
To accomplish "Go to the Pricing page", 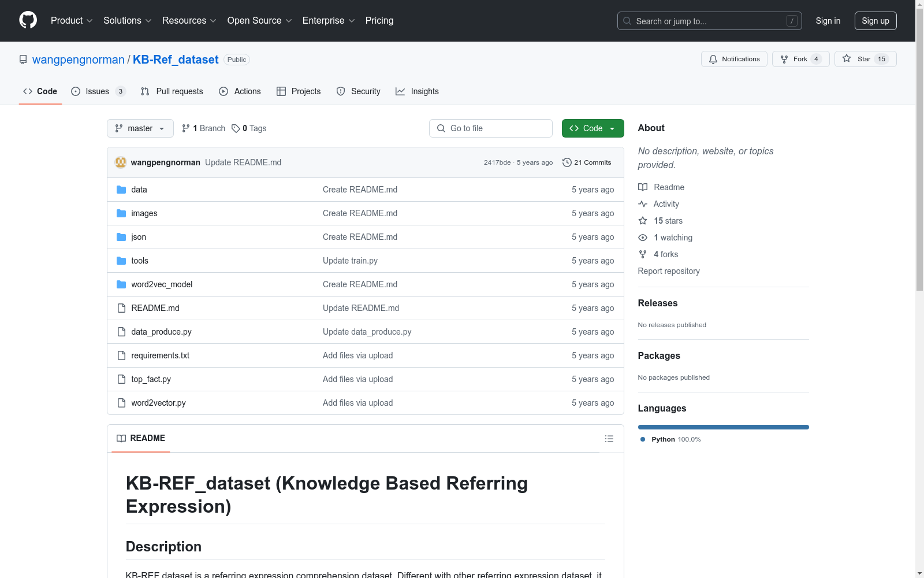I will 379,20.
